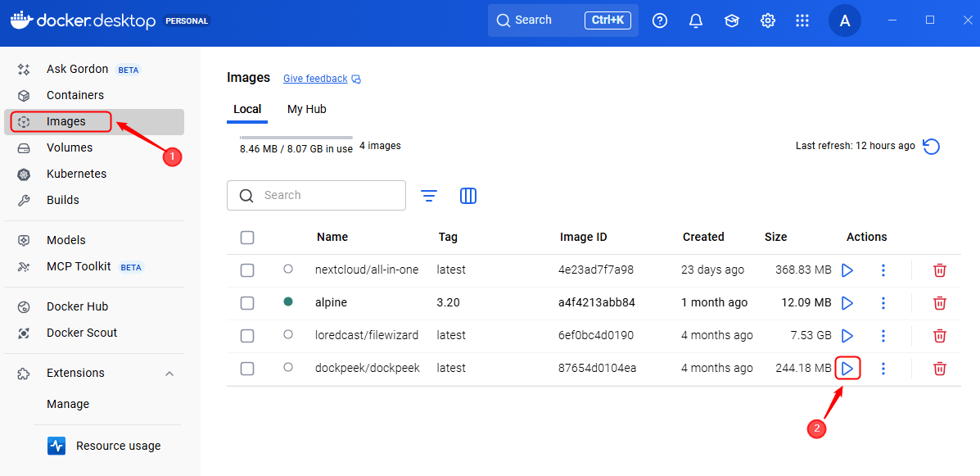Screen dimensions: 980x476
Task: Open the actions menu for nextcloud/all-in-one
Action: point(883,270)
